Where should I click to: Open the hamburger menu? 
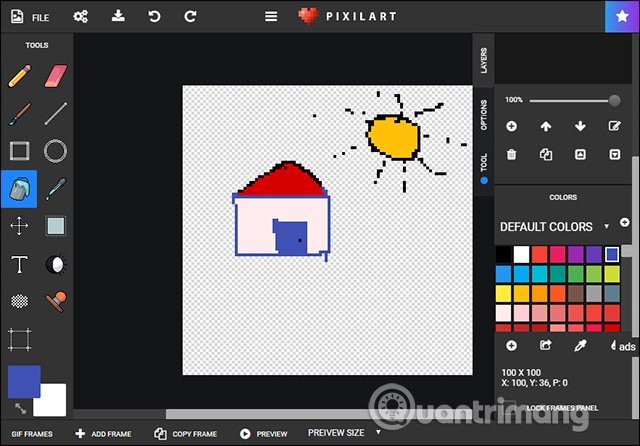tap(270, 16)
